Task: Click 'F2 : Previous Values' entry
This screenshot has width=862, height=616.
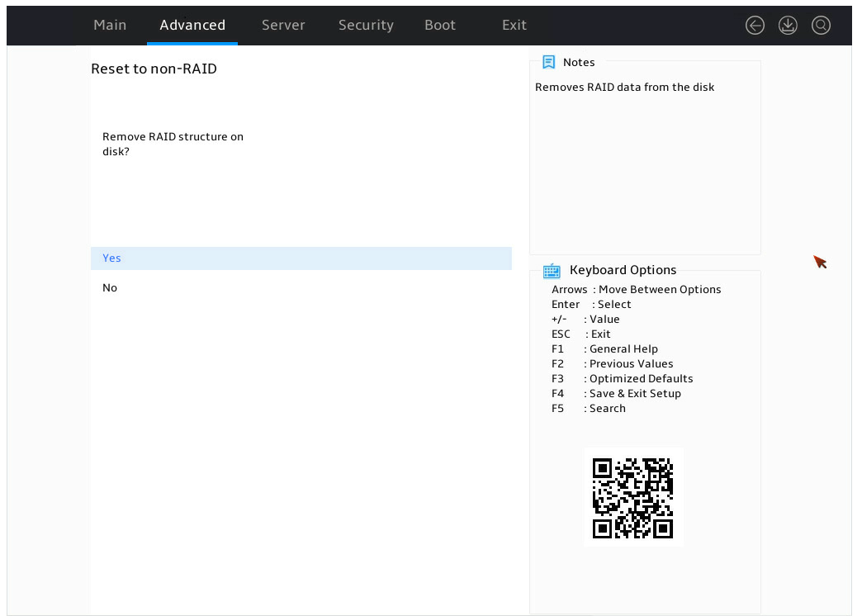Action: tap(613, 363)
